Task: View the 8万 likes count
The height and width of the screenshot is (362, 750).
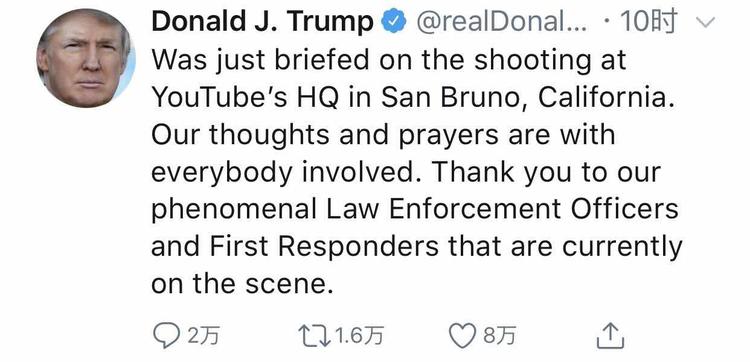Action: pos(499,336)
